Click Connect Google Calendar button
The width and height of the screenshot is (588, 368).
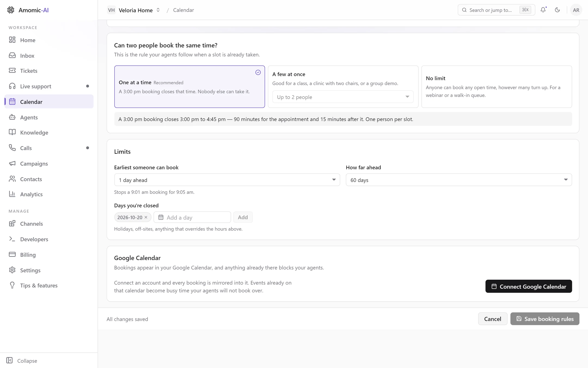pyautogui.click(x=528, y=286)
